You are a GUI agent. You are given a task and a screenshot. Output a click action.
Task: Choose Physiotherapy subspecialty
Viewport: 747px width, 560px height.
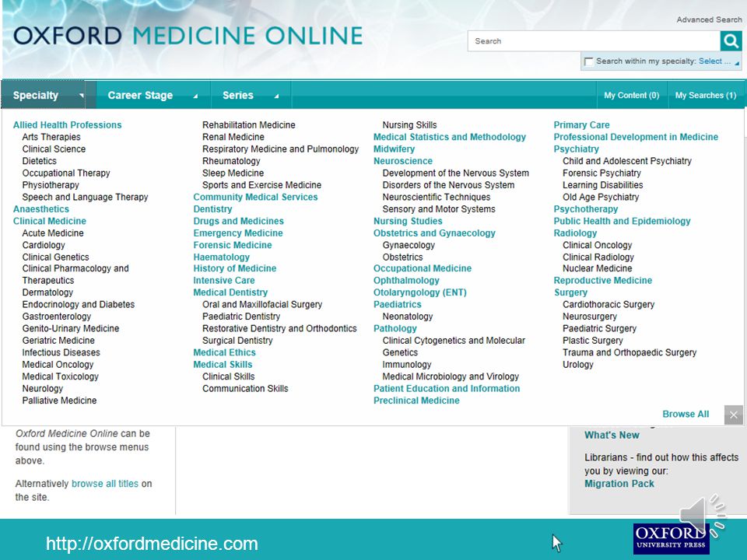tap(51, 185)
